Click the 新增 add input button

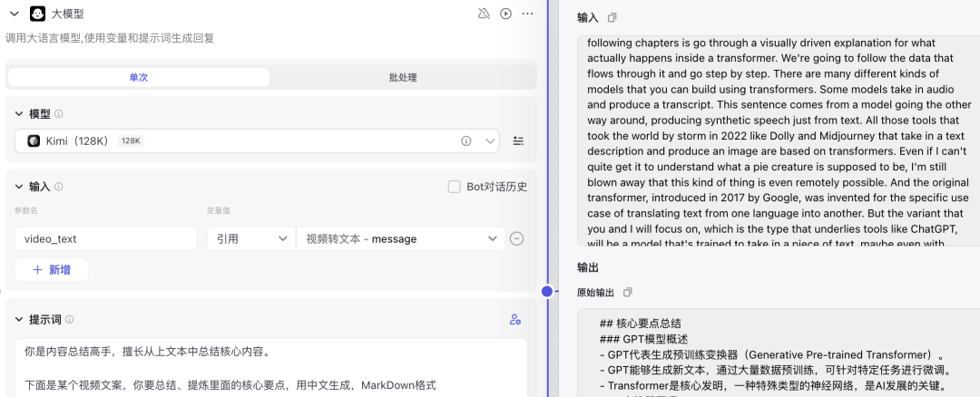point(51,270)
